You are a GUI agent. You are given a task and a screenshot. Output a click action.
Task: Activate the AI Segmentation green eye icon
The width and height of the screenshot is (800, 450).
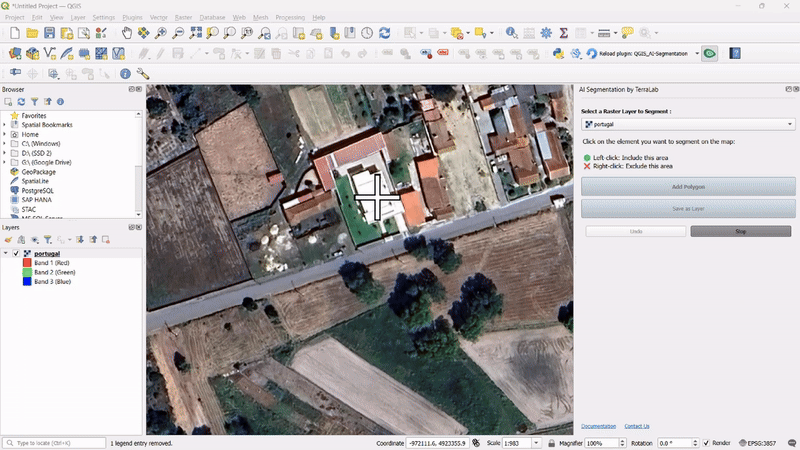pos(710,54)
